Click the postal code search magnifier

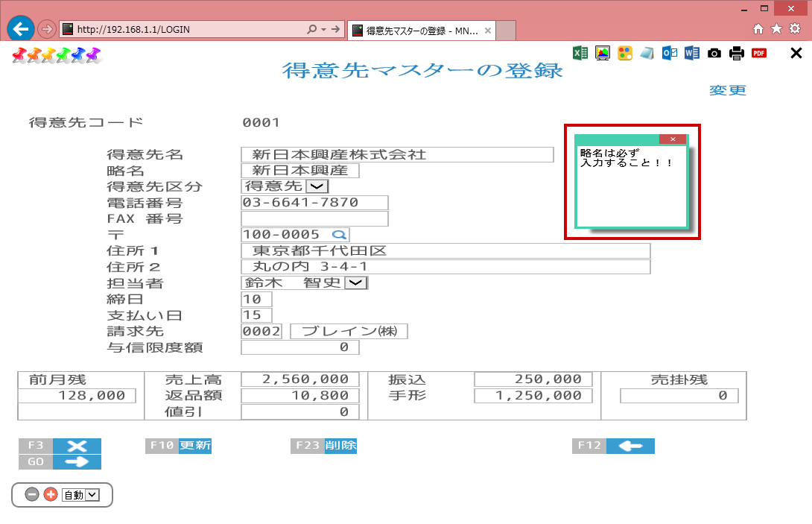[339, 235]
